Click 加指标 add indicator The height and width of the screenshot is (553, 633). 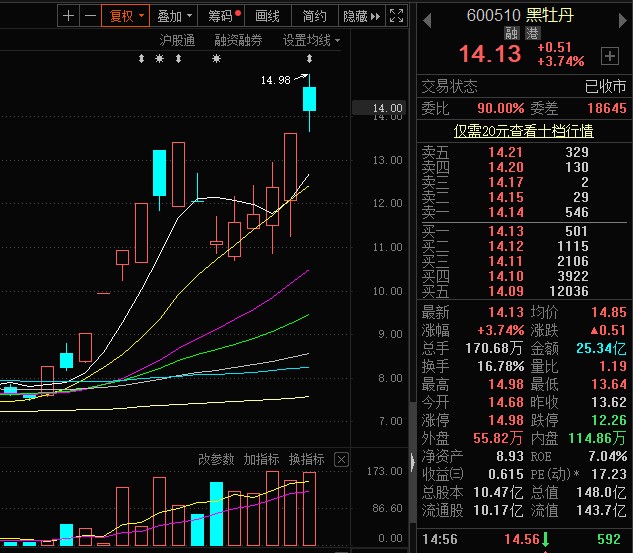(x=261, y=459)
